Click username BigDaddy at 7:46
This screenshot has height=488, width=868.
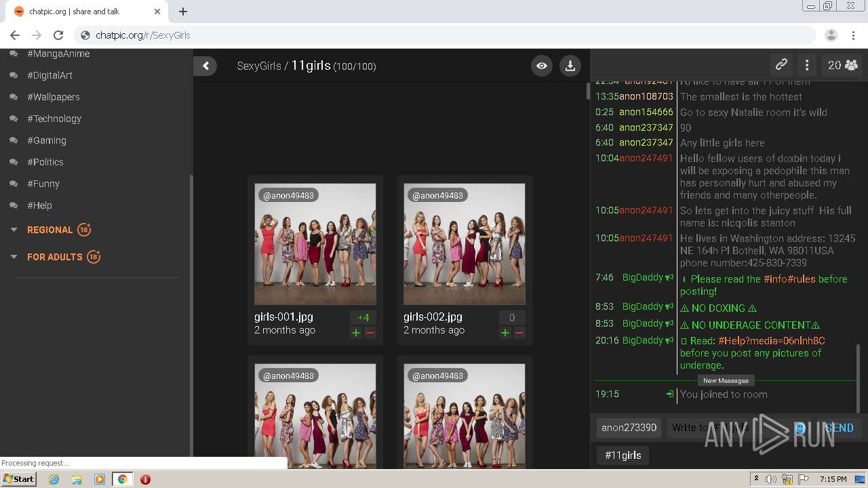[642, 277]
